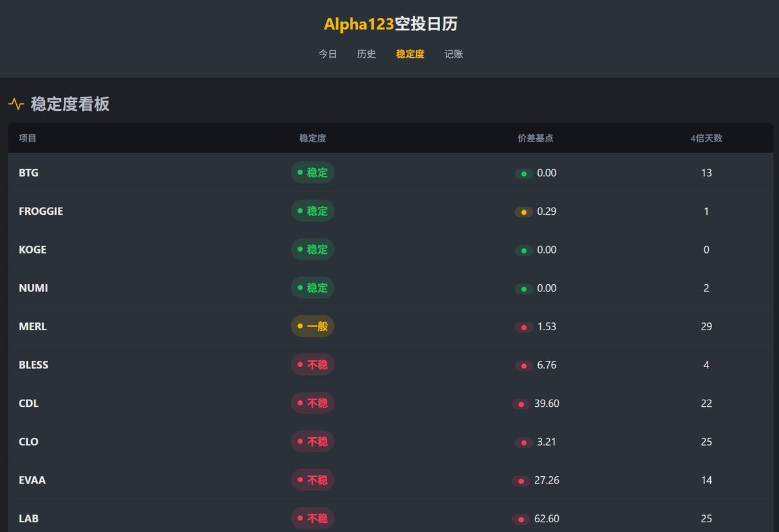Screen dimensions: 779x532
Task: Click the red dot indicator beside MERL 1.53
Action: (524, 328)
